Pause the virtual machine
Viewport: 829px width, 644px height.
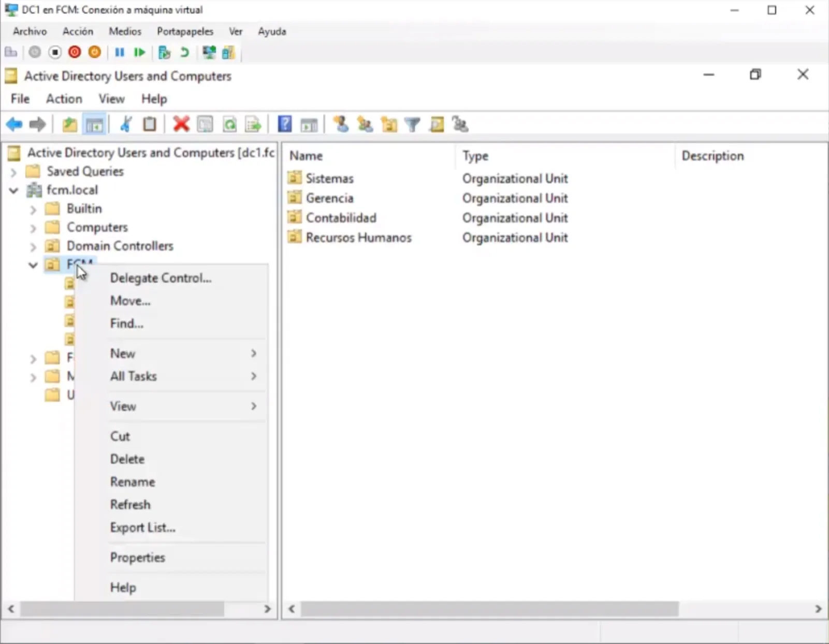(120, 52)
